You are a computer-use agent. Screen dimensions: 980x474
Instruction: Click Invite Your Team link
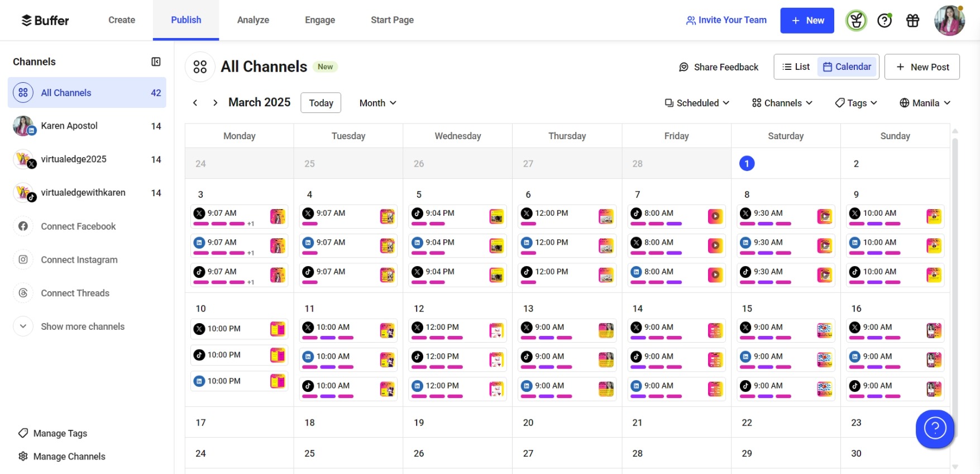click(x=726, y=20)
